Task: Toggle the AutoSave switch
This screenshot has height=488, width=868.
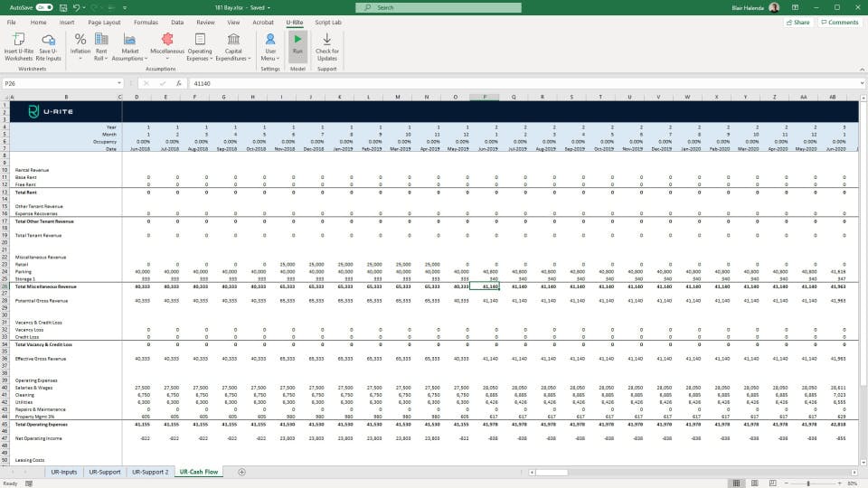Action: pyautogui.click(x=44, y=8)
